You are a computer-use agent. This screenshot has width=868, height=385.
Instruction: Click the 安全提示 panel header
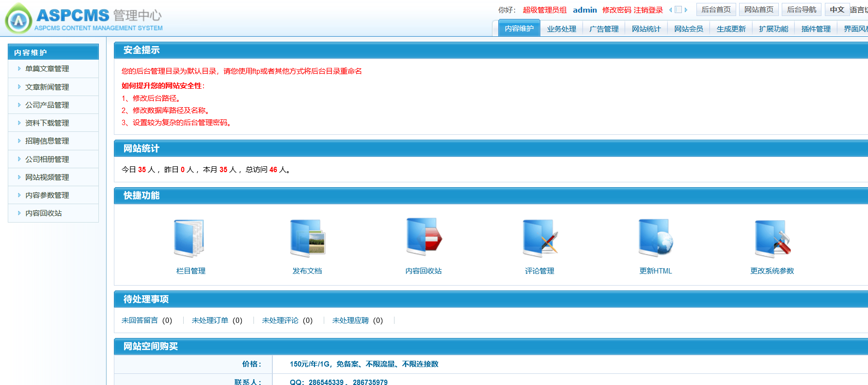[490, 50]
